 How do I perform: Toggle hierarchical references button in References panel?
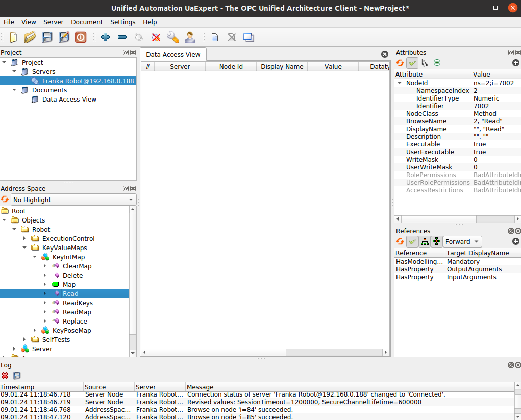tap(425, 241)
